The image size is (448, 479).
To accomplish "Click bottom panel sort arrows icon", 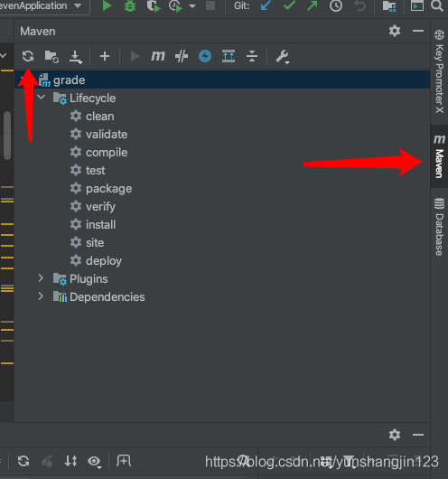I will point(70,461).
